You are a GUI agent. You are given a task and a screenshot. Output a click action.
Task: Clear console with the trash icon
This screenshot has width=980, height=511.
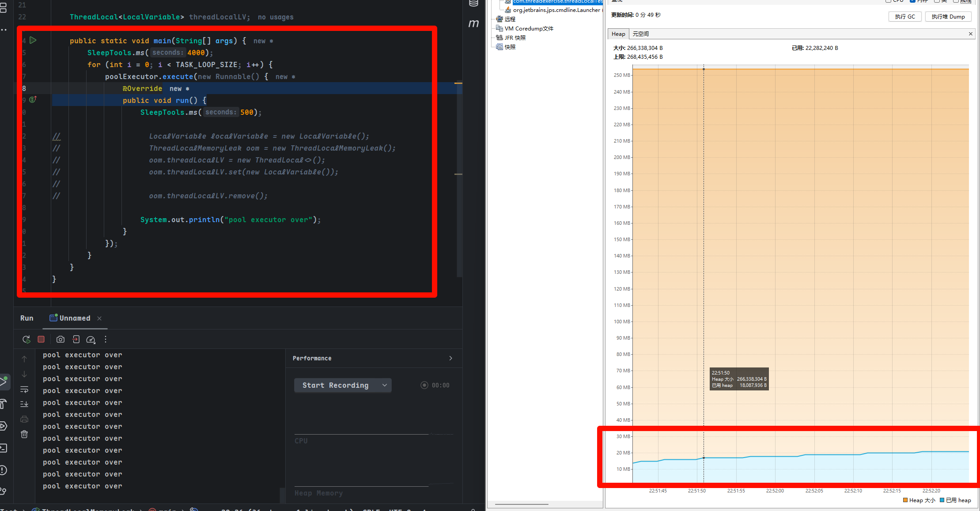(24, 434)
